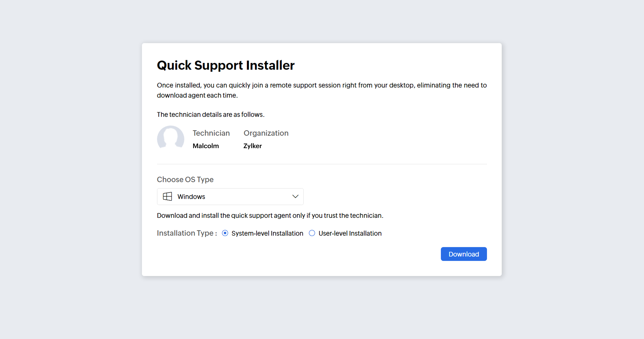Viewport: 644px width, 339px height.
Task: Click the organization name Zylker
Action: tap(253, 146)
